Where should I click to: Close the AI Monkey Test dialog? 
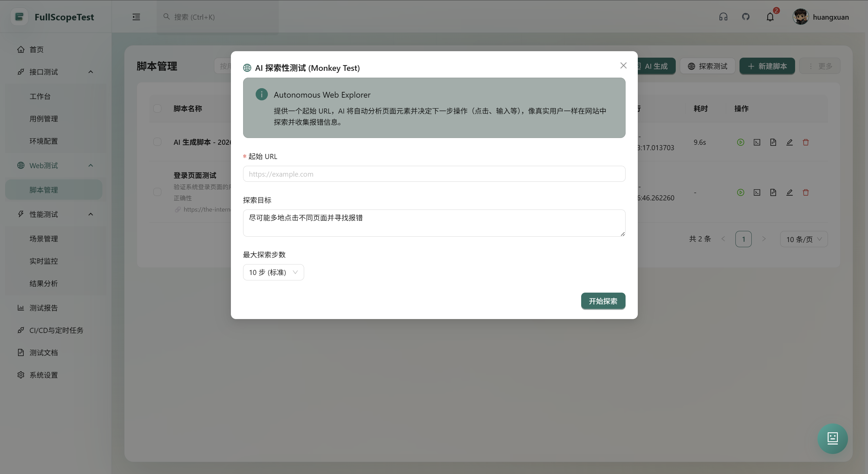623,65
